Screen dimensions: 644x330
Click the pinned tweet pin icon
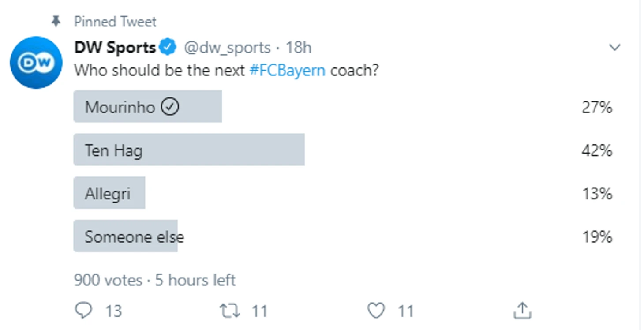pyautogui.click(x=56, y=21)
